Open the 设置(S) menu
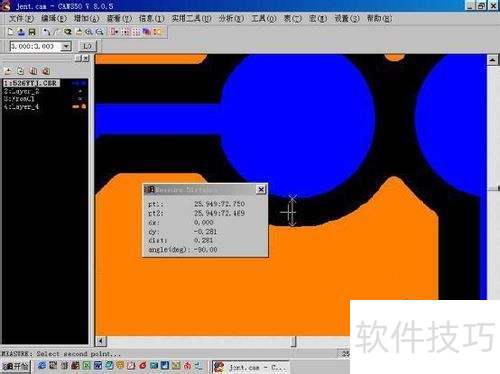The width and height of the screenshot is (500, 374). pyautogui.click(x=347, y=18)
